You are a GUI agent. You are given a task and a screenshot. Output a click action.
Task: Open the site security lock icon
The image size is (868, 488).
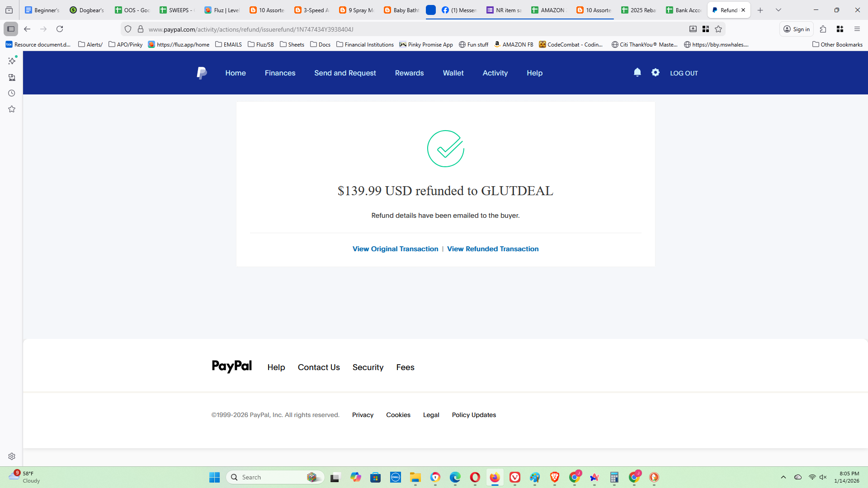pyautogui.click(x=141, y=29)
